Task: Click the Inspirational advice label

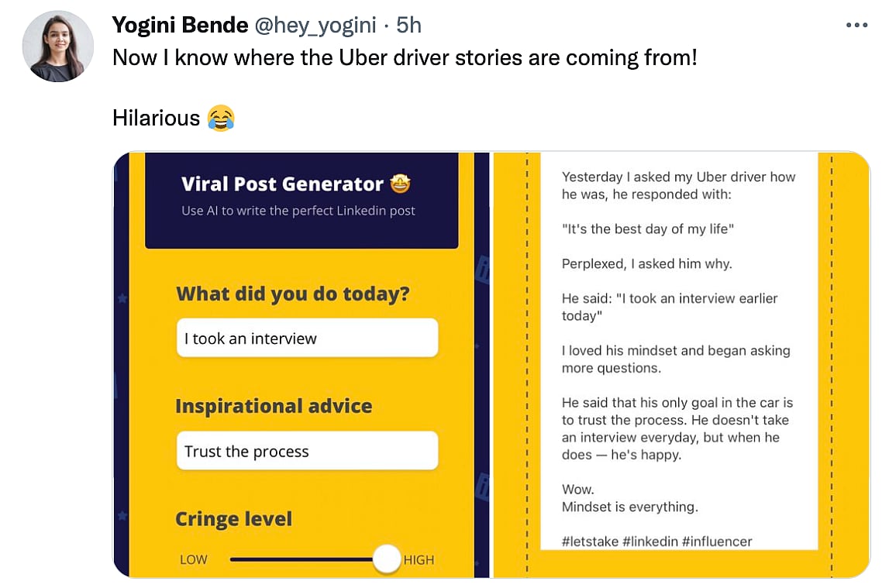Action: pyautogui.click(x=274, y=406)
